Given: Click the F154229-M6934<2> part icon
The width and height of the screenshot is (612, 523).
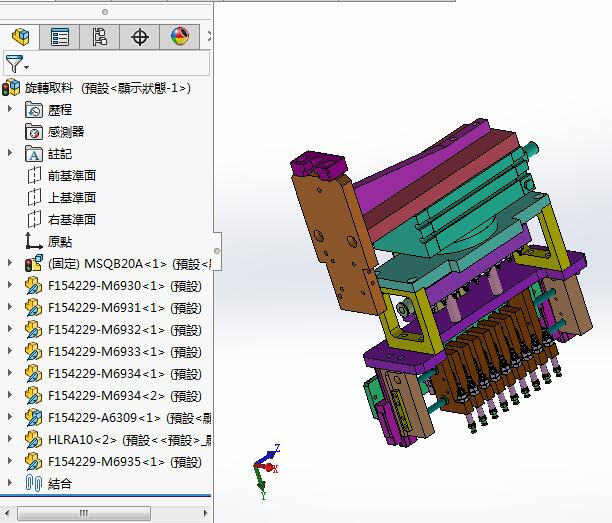Looking at the screenshot, I should click(34, 395).
